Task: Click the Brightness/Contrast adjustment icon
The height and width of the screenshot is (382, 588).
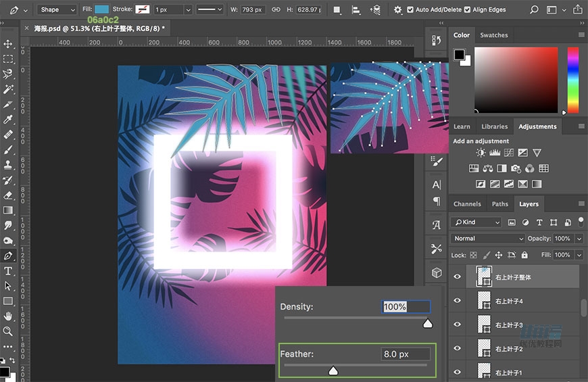Action: [481, 153]
